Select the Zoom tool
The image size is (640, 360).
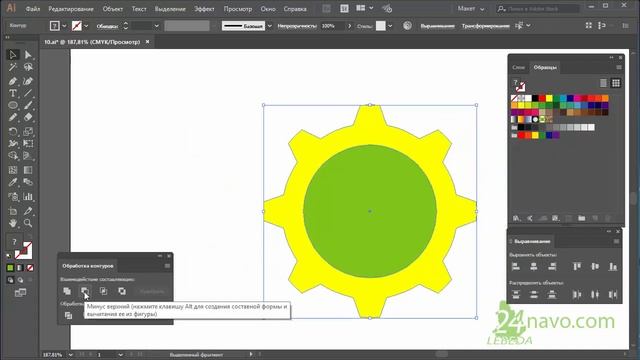click(x=28, y=223)
